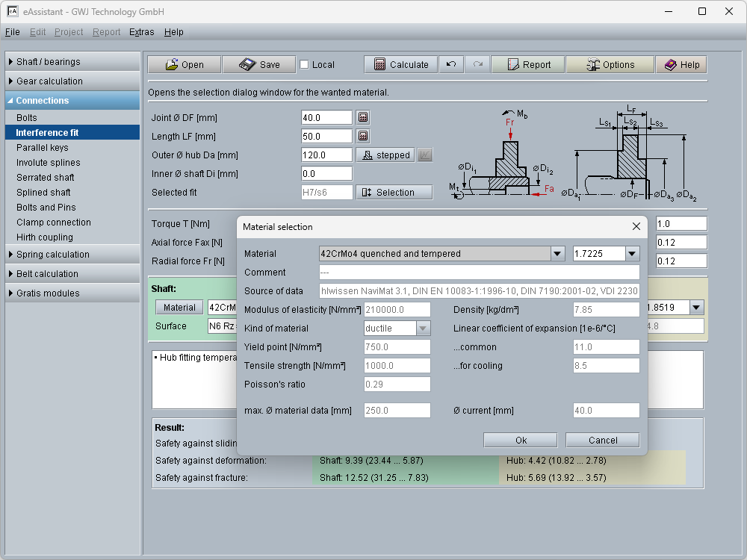Click the Comment input field

[479, 273]
